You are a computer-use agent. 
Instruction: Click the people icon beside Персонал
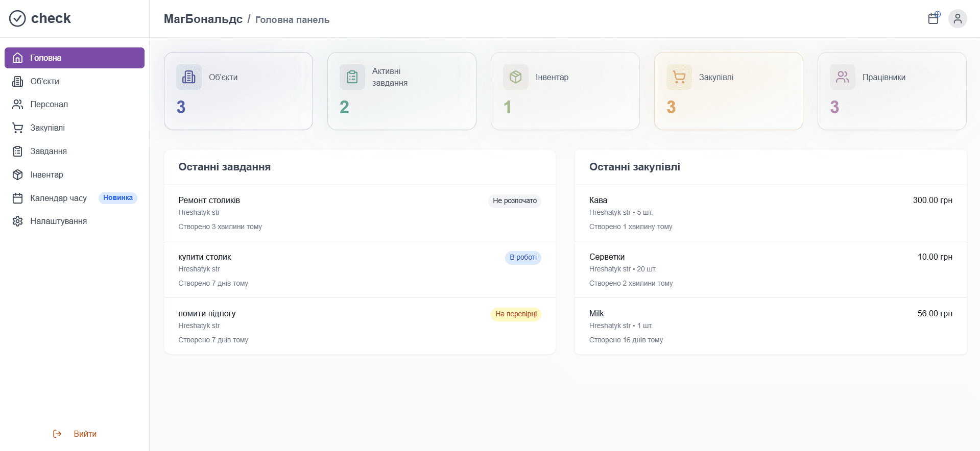18,104
